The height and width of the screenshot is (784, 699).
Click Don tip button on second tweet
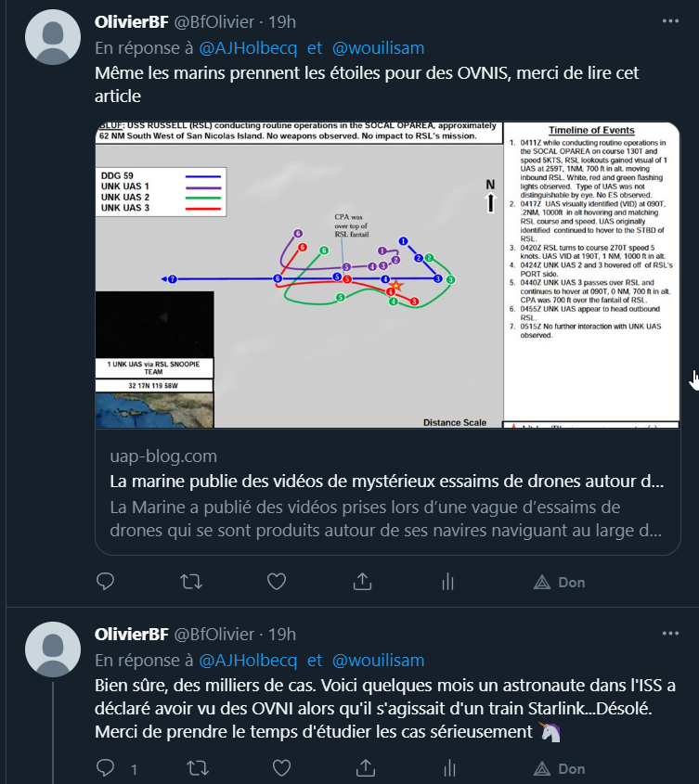[560, 768]
